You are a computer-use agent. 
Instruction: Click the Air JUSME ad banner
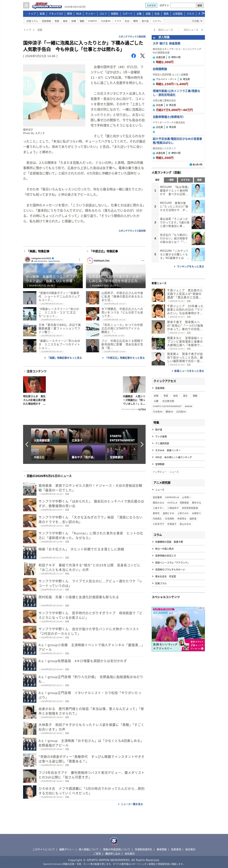178,629
